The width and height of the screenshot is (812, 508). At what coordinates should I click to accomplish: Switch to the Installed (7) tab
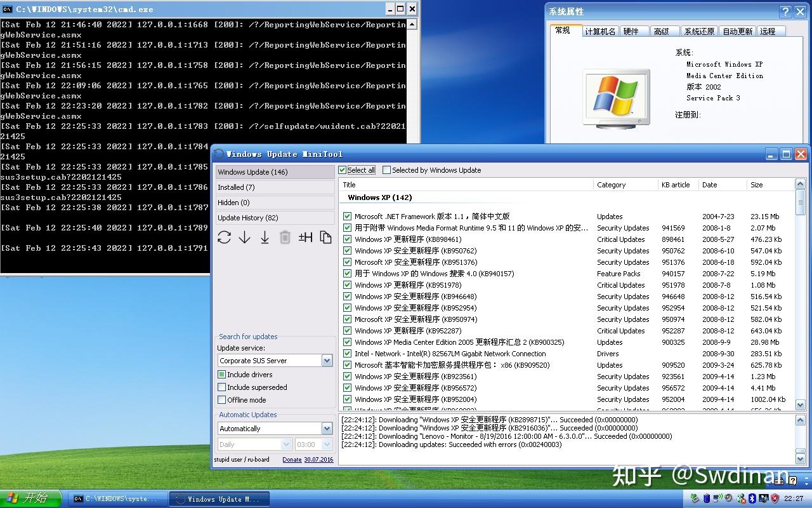275,187
